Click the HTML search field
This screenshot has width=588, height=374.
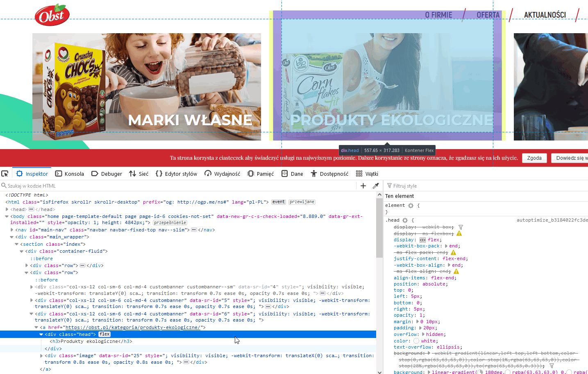178,186
